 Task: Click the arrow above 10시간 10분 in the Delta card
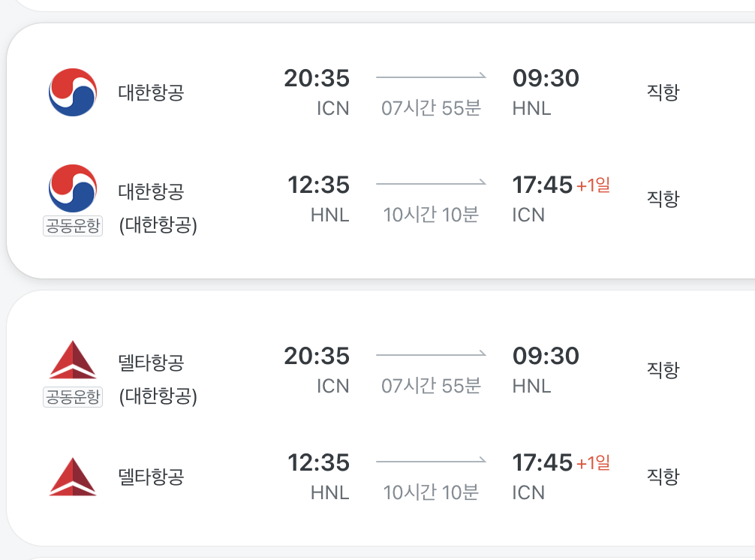(x=431, y=461)
